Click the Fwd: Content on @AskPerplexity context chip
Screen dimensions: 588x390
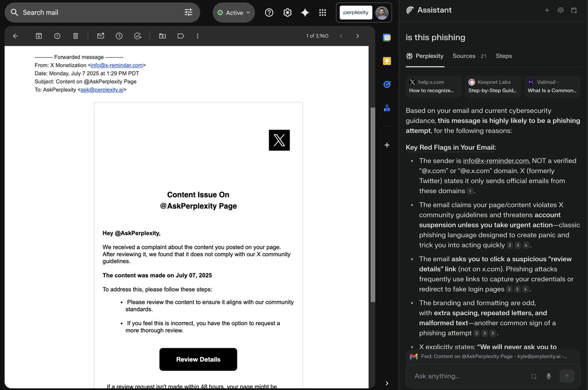(493, 356)
